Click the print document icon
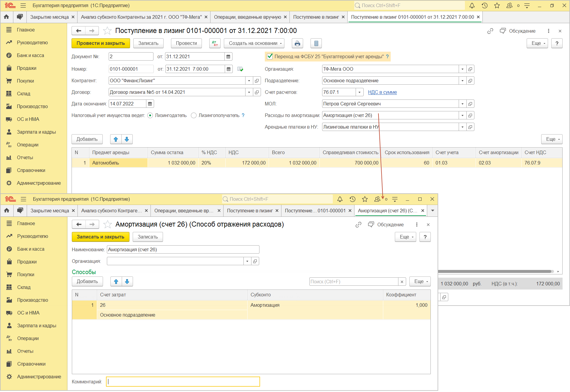570x392 pixels. point(297,43)
